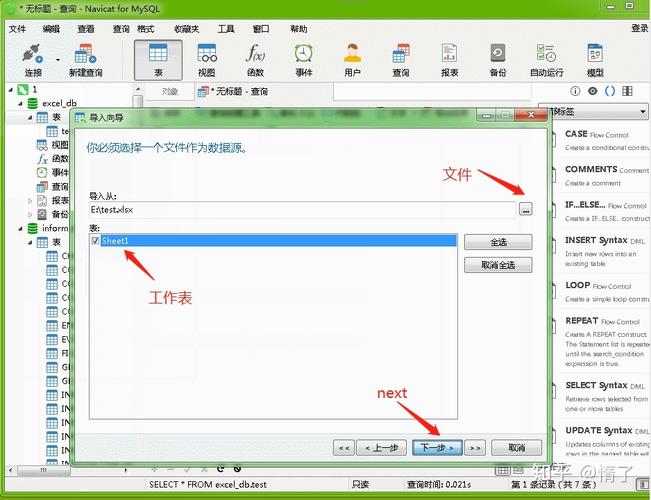Click the left panel horizontal scrollbar

coord(44,471)
